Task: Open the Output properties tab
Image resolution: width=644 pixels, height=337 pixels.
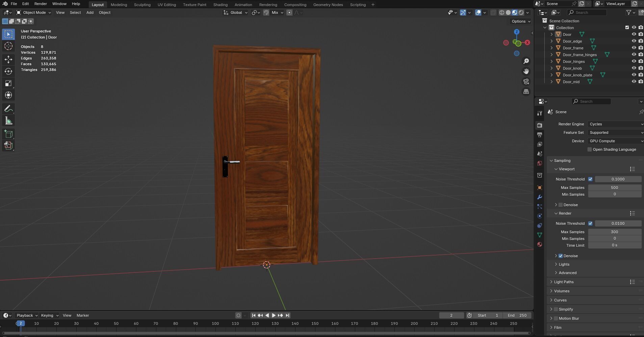Action: (x=540, y=135)
